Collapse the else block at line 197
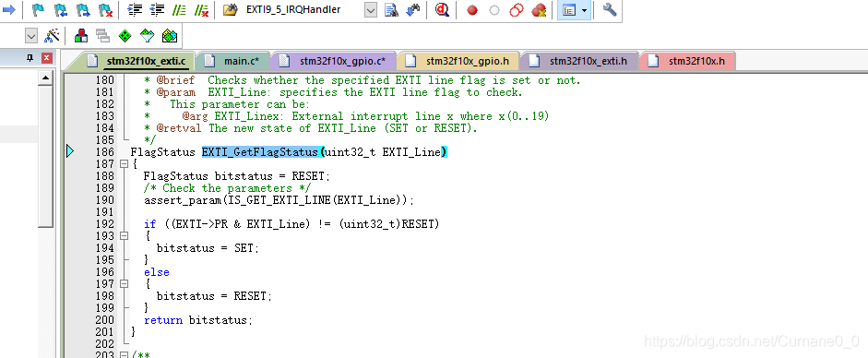 coord(124,284)
